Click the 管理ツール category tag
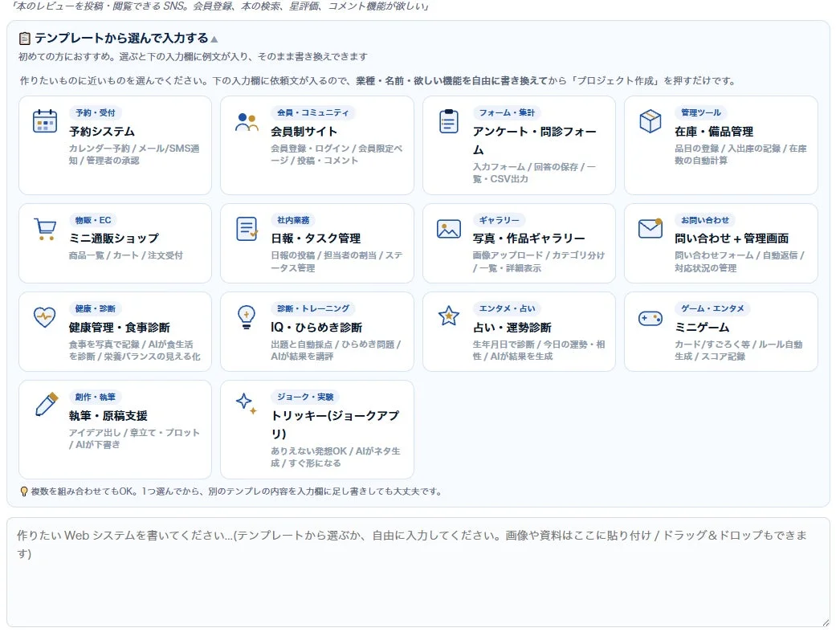Screen dimensions: 840x636 pos(701,112)
